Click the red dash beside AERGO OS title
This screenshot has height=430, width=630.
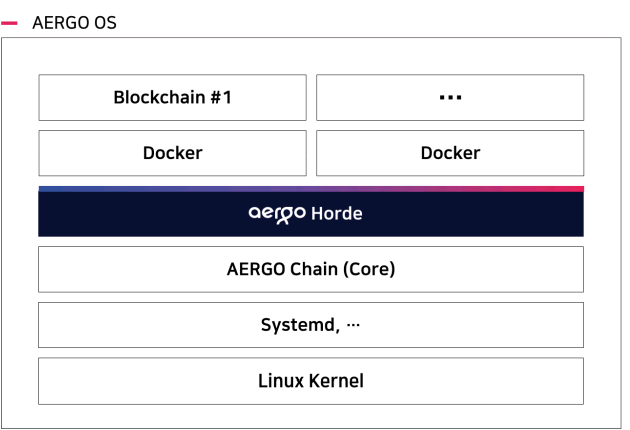(x=10, y=22)
